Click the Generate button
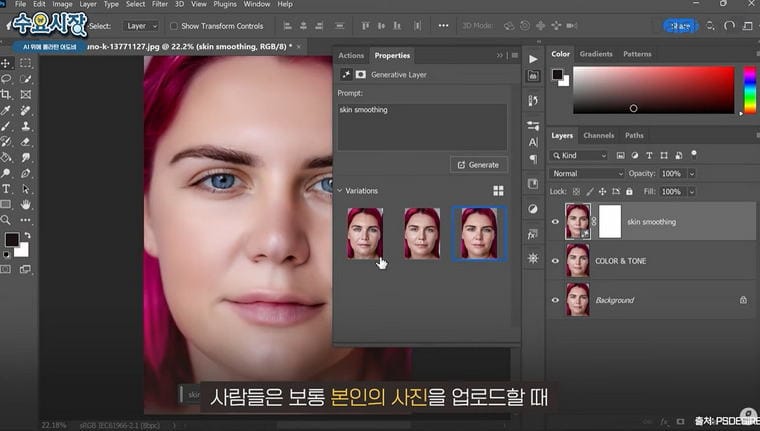This screenshot has height=431, width=760. [x=478, y=165]
